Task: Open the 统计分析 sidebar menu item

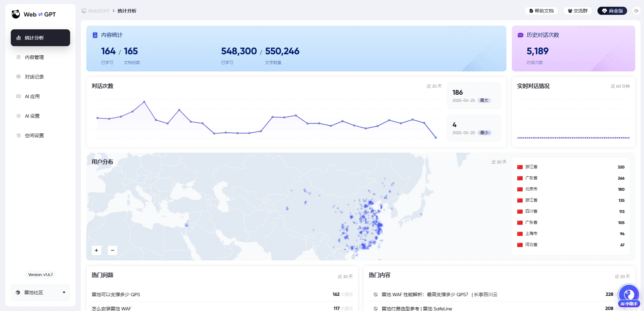Action: pyautogui.click(x=40, y=38)
